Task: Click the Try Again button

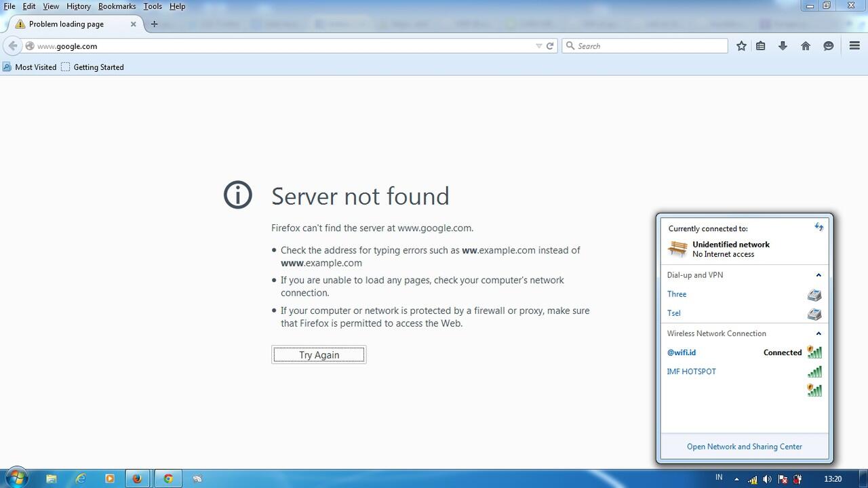Action: pos(319,354)
